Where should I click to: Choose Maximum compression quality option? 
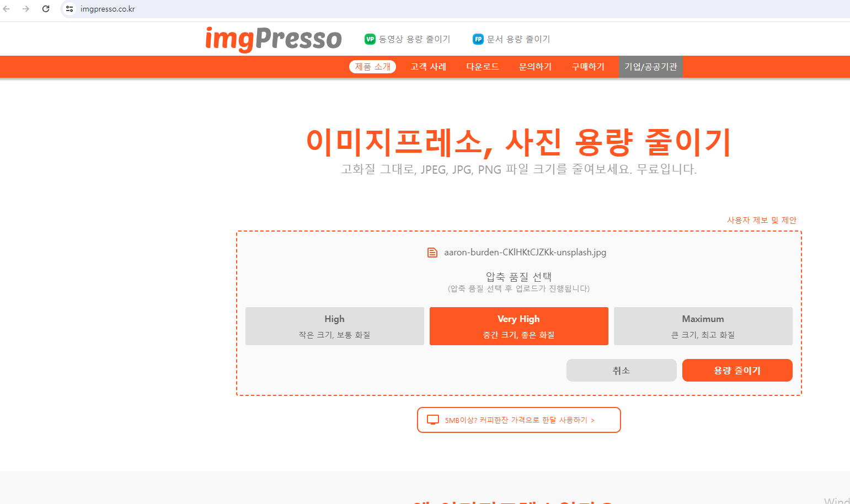point(703,326)
